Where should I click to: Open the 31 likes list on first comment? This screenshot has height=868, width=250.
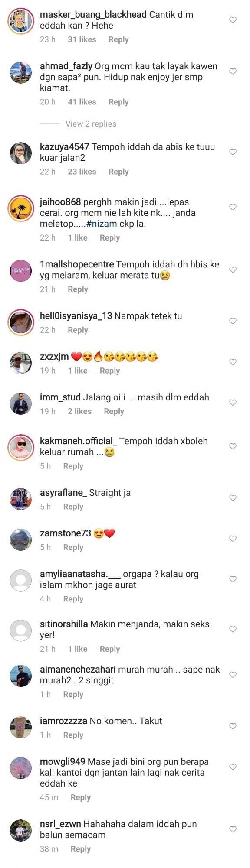82,40
